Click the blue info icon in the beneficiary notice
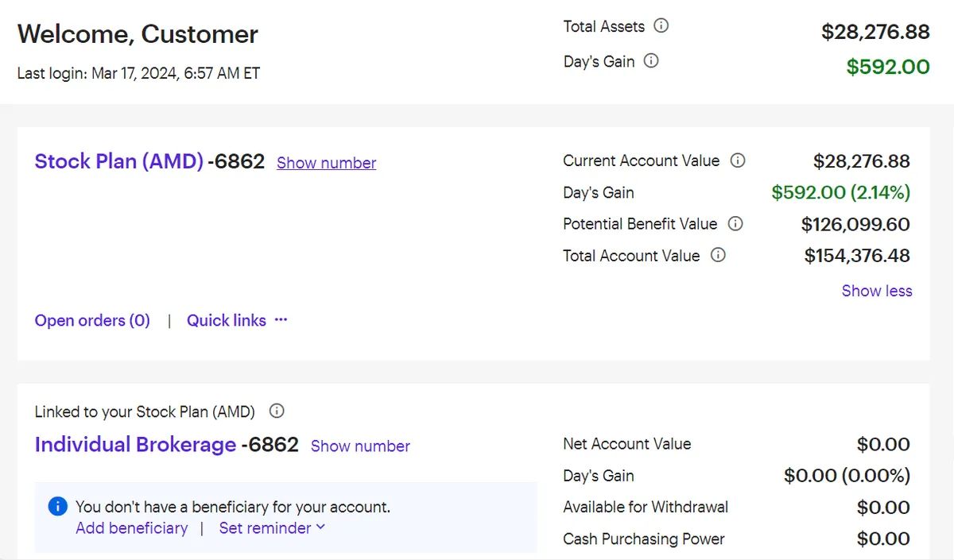 [x=57, y=507]
